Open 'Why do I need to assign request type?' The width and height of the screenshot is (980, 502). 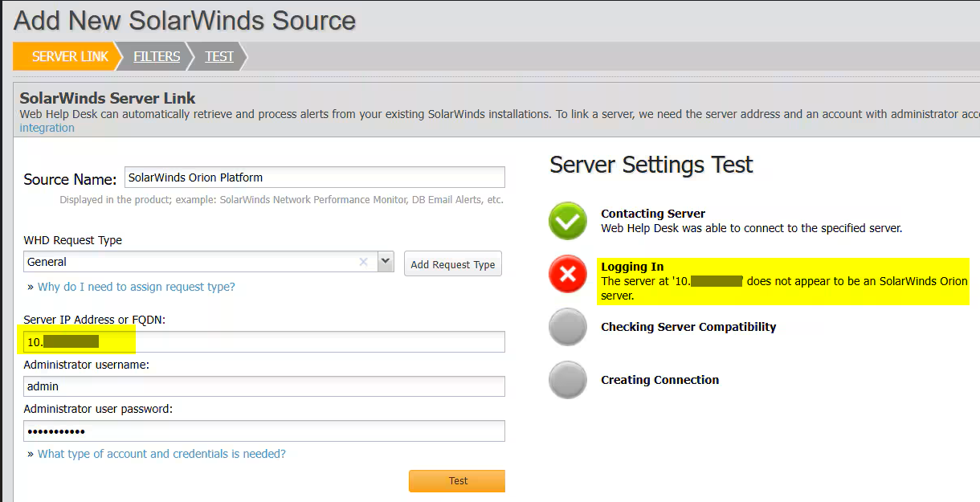136,287
